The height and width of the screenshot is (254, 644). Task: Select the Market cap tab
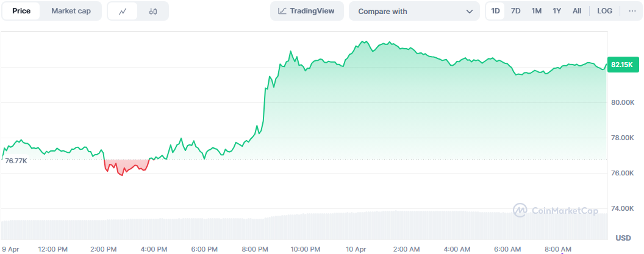(x=71, y=11)
